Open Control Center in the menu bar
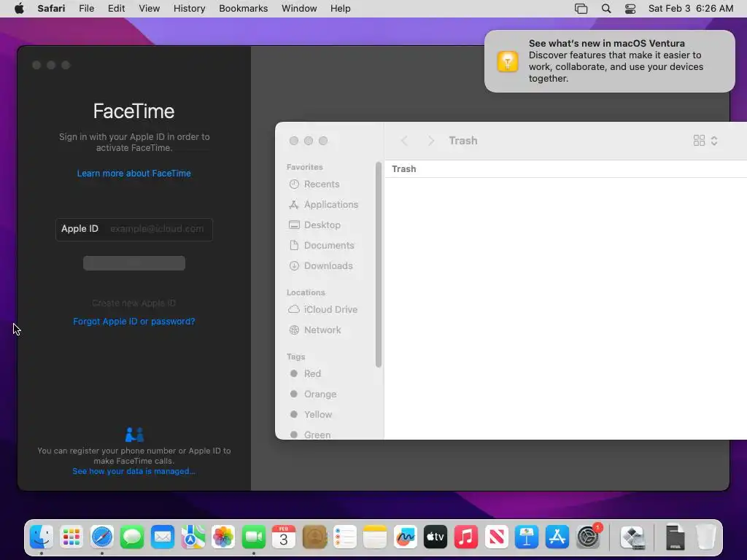 tap(630, 9)
